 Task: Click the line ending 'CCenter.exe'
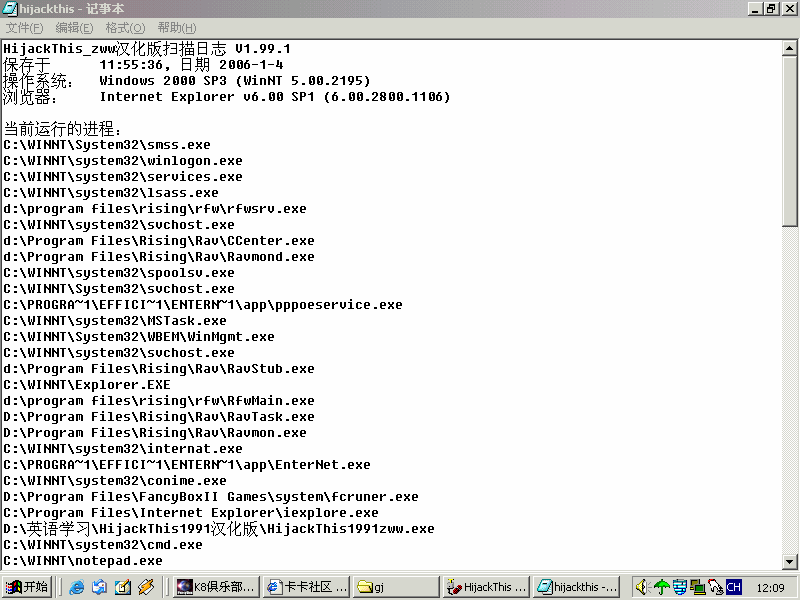159,241
